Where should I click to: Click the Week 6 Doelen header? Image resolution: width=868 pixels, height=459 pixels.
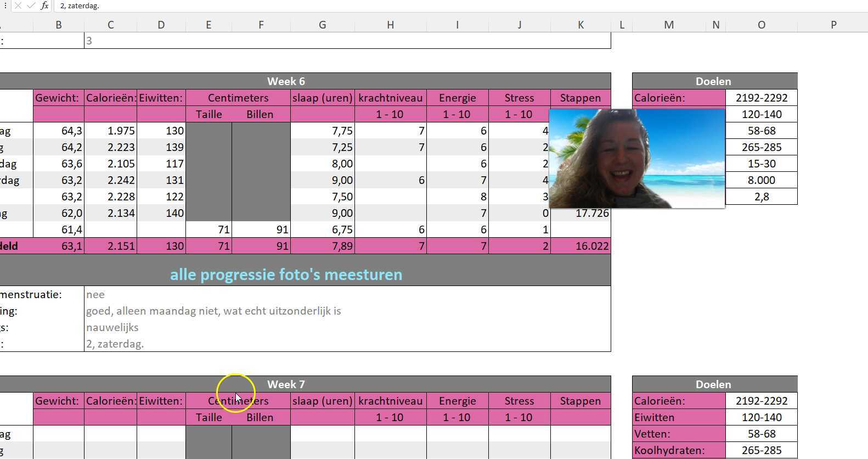point(714,81)
